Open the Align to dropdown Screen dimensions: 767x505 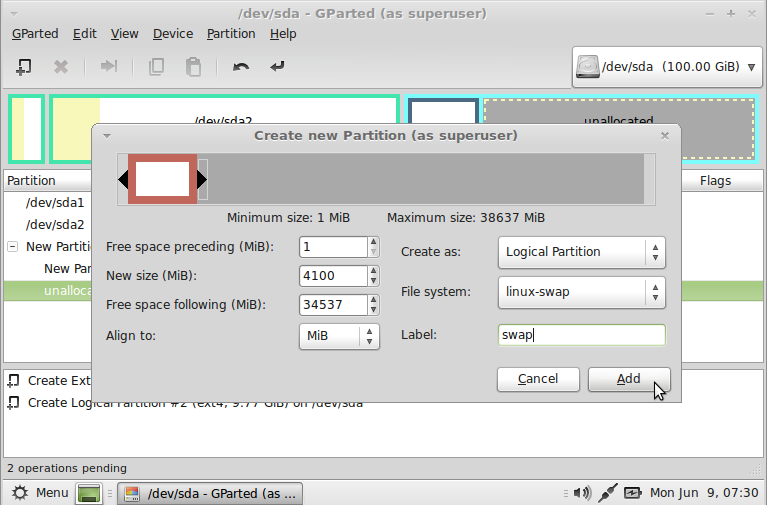339,336
